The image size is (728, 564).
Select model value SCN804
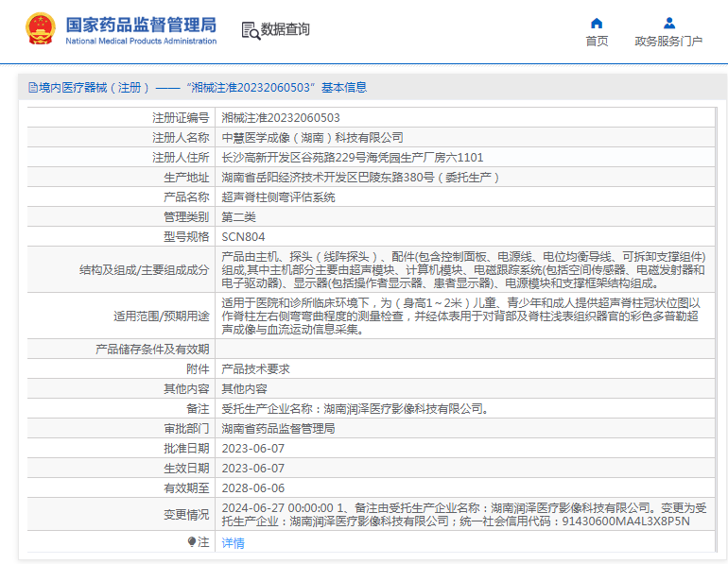tap(243, 237)
